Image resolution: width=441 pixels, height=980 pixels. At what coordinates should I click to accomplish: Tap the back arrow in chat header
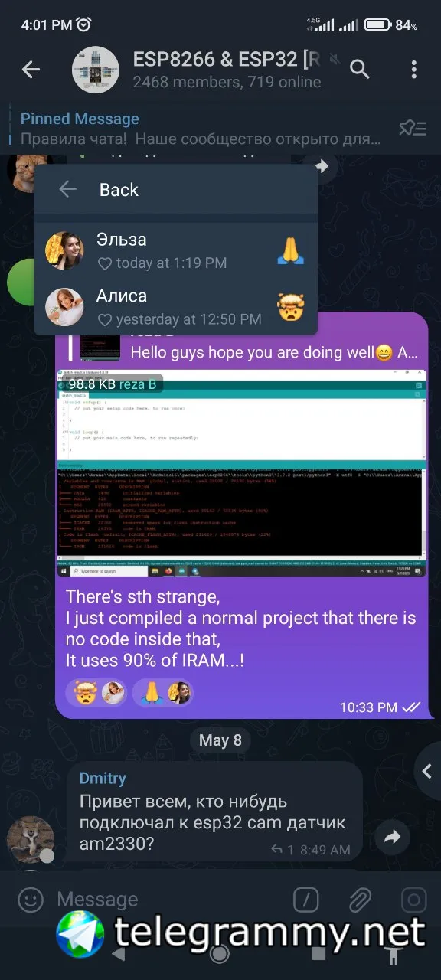(31, 70)
